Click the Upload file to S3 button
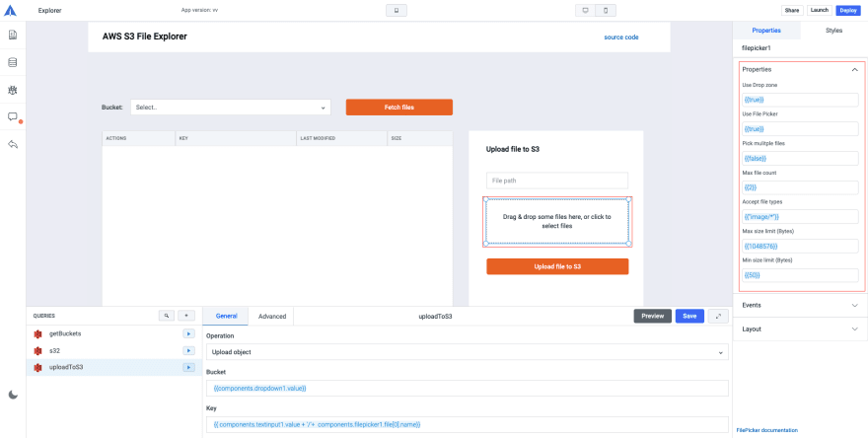Viewport: 868px width, 438px height. point(557,266)
